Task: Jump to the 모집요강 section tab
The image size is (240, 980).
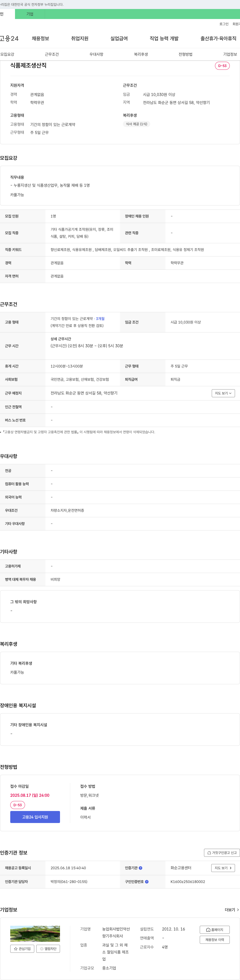Action: (7, 54)
